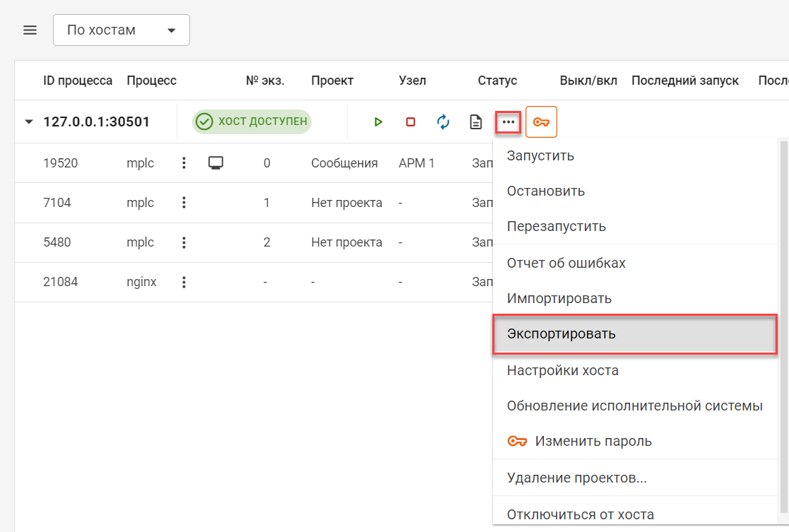Open the kebab menu for process 7104
This screenshot has width=789, height=532.
pos(184,202)
